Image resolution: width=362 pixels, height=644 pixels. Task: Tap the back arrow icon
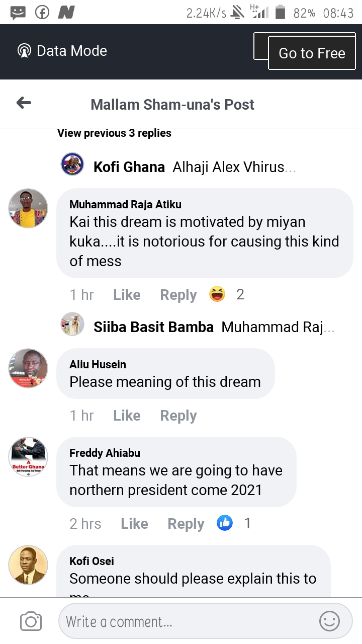click(x=24, y=103)
